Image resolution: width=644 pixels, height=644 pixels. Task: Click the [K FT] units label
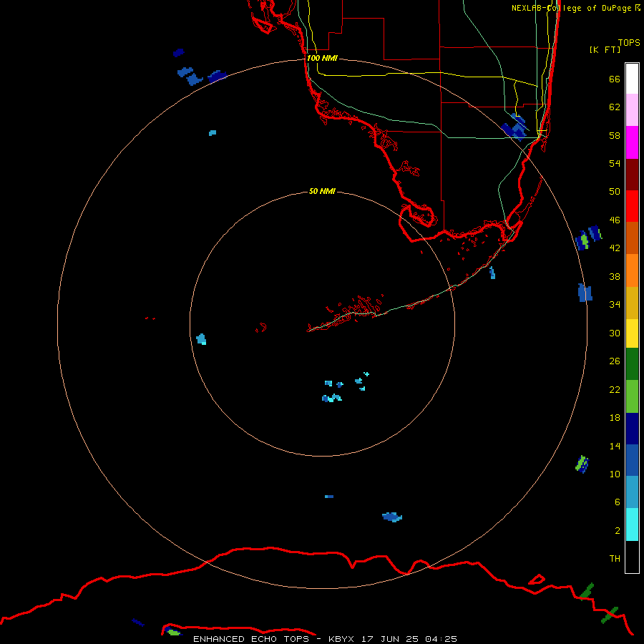[x=605, y=49]
